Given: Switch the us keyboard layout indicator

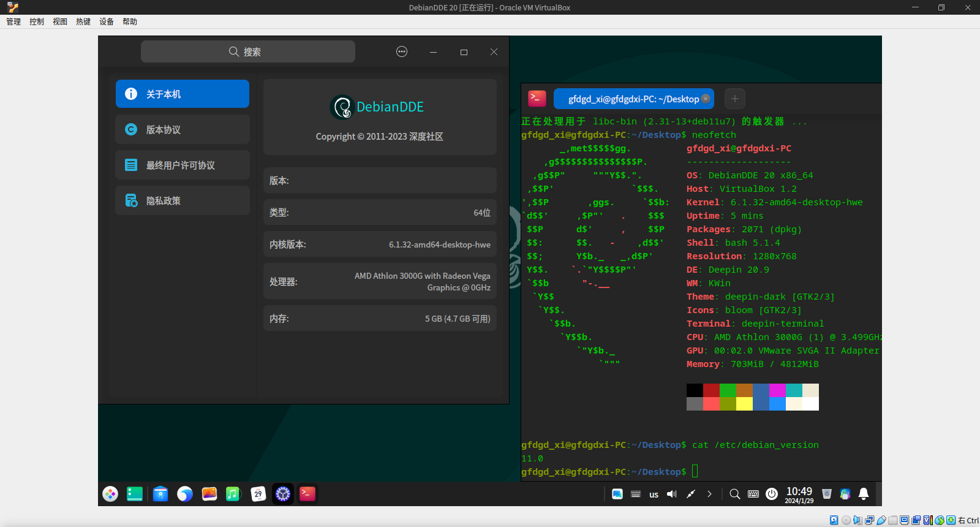Looking at the screenshot, I should [x=654, y=495].
